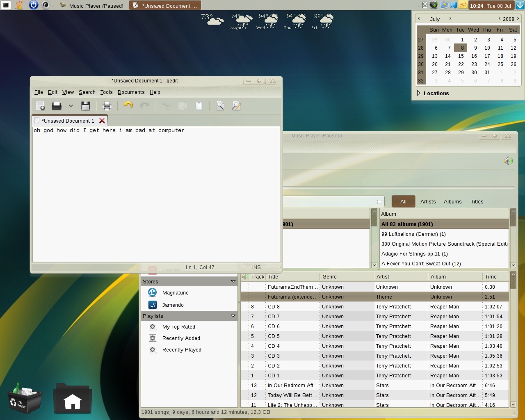Save the document with the floppy disk icon
Viewport: 525px width, 420px height.
point(85,106)
